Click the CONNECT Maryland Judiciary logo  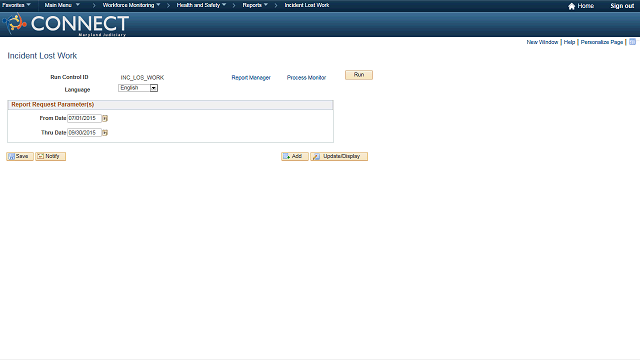[66, 24]
